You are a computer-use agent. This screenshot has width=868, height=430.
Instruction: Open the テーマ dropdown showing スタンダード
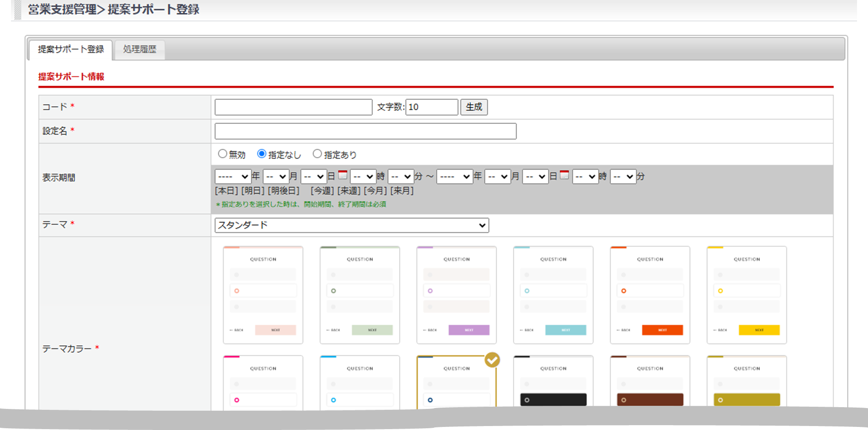(x=352, y=225)
